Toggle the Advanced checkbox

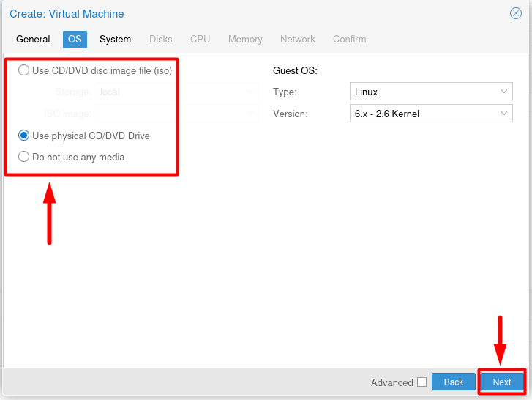point(422,382)
